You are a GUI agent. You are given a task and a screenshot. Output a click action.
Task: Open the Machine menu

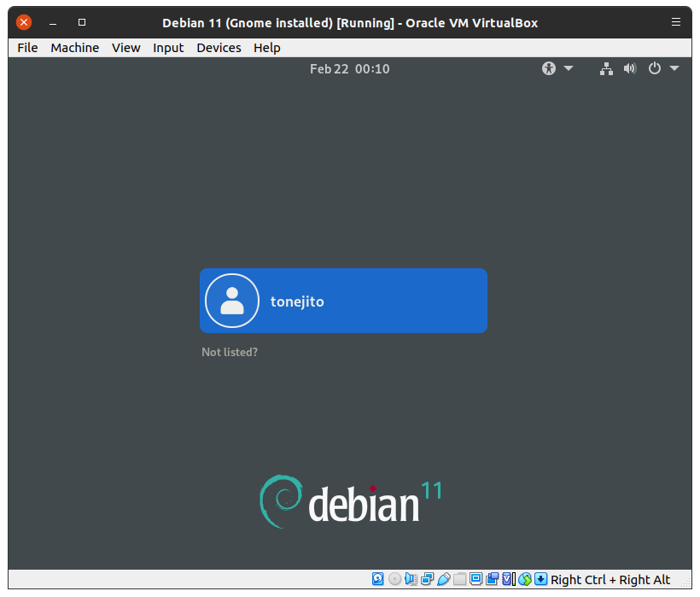coord(74,48)
